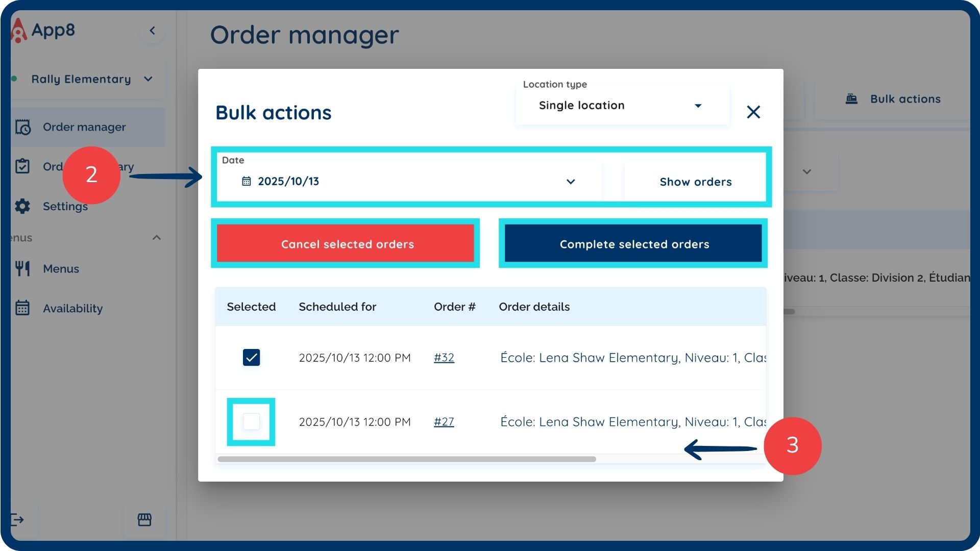
Task: Click the Settings gear icon
Action: [22, 206]
